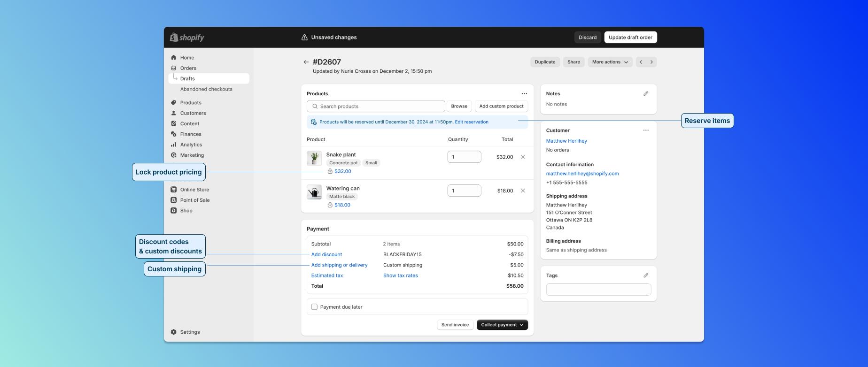Screen dimensions: 868x367
Task: Remove the Watering can line item
Action: (523, 191)
